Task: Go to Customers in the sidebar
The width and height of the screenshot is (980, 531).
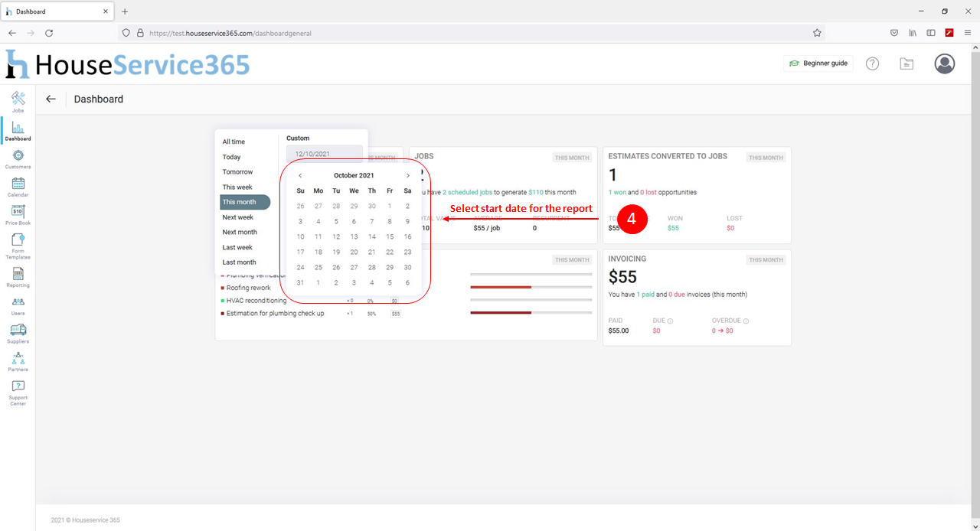Action: tap(18, 158)
